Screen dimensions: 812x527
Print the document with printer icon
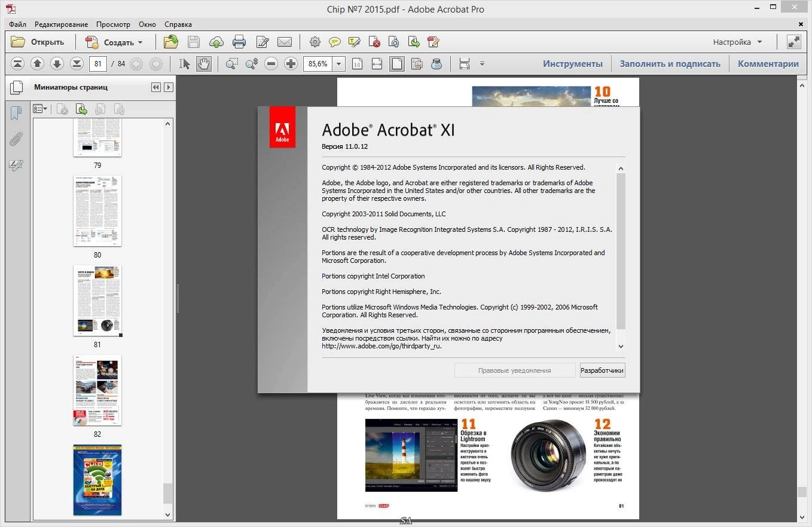coord(239,42)
